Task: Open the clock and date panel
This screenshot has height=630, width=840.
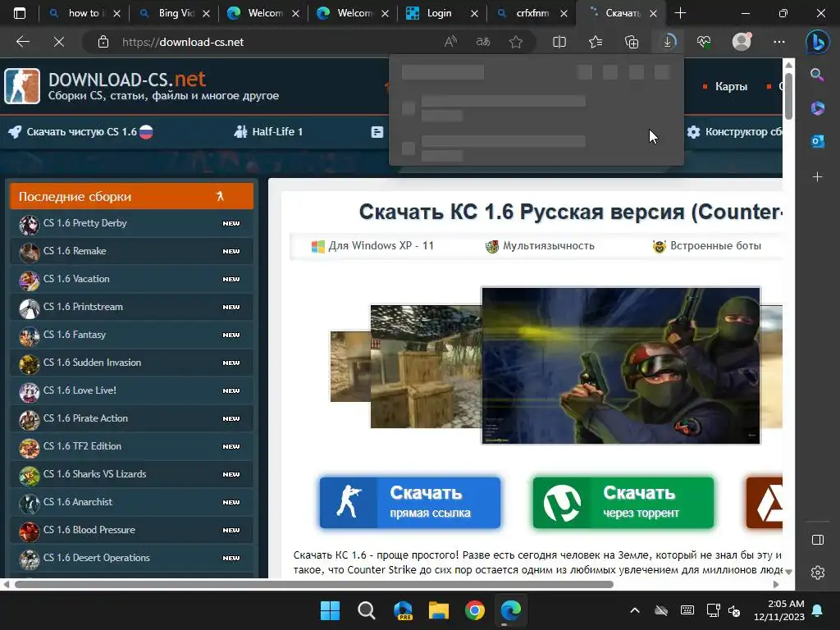Action: [779, 610]
